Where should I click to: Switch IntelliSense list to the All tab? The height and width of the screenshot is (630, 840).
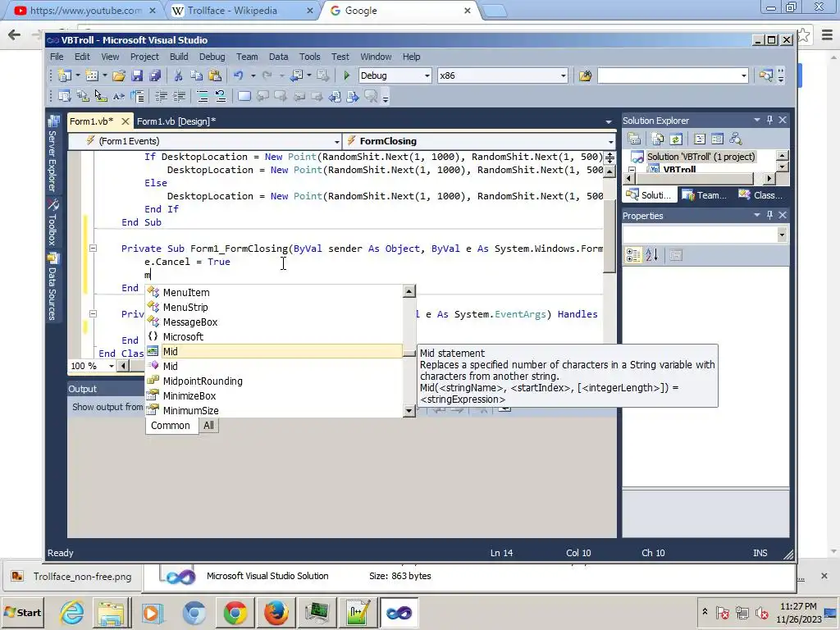[x=208, y=426]
